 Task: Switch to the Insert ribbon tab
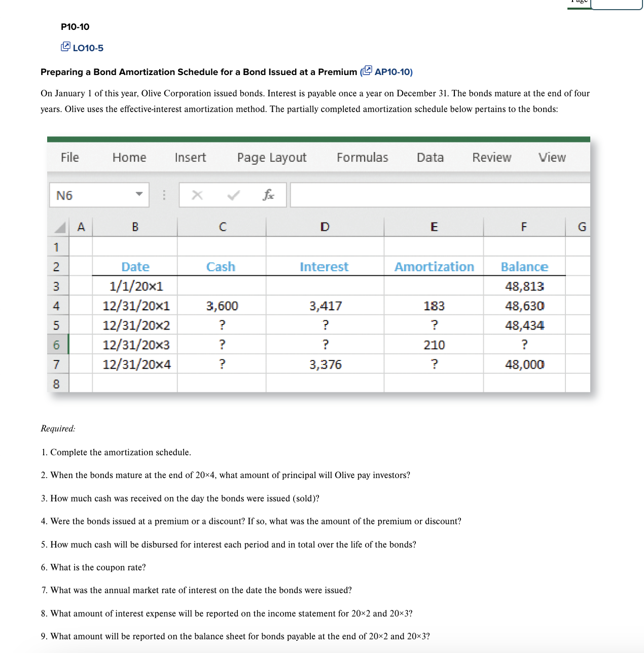(190, 158)
